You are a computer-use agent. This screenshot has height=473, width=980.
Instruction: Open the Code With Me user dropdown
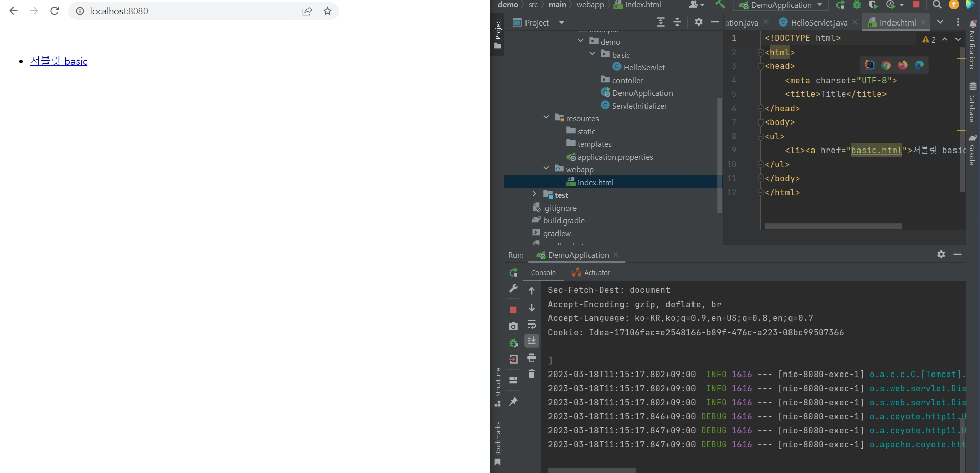(x=697, y=5)
